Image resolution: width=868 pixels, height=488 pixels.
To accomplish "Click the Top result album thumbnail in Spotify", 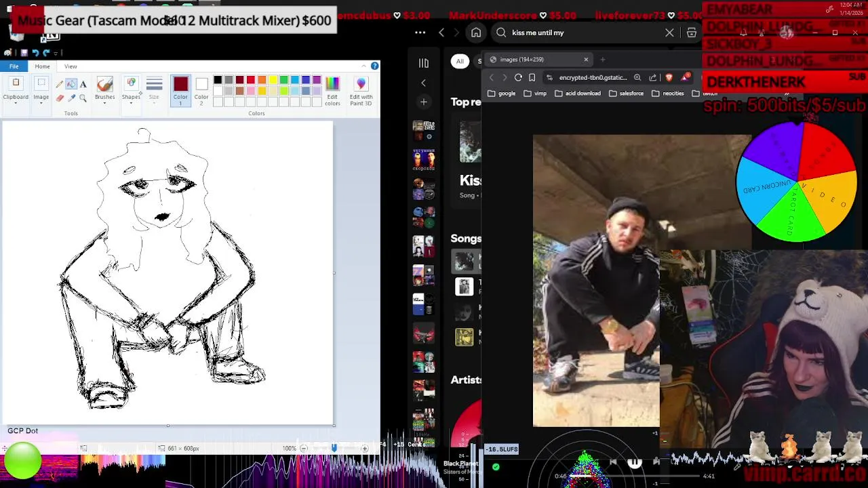I will pyautogui.click(x=471, y=142).
